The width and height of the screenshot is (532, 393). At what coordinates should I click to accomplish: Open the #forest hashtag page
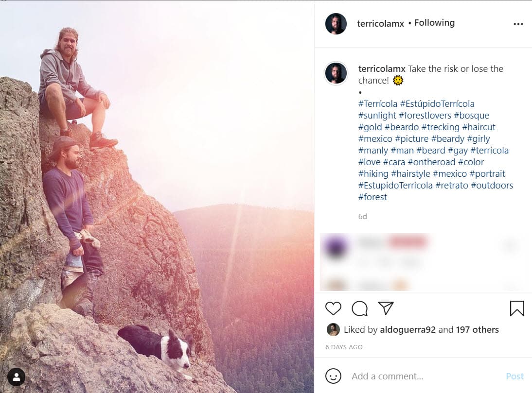[372, 197]
